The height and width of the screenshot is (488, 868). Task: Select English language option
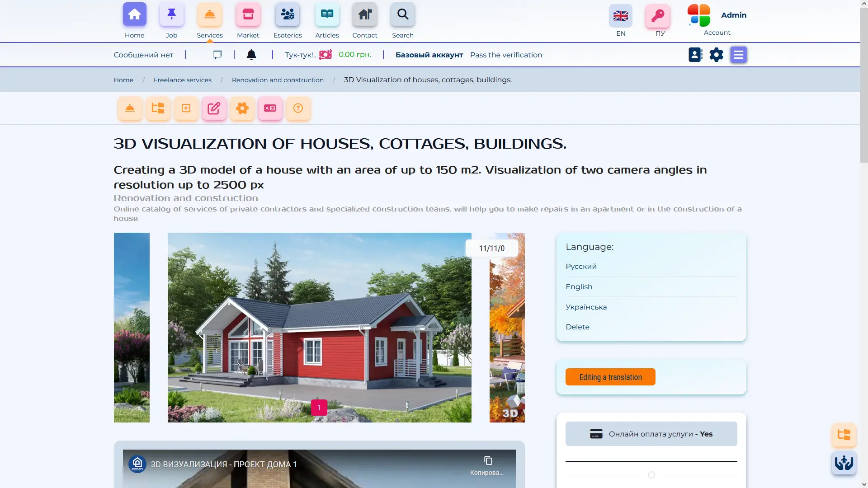(x=579, y=287)
